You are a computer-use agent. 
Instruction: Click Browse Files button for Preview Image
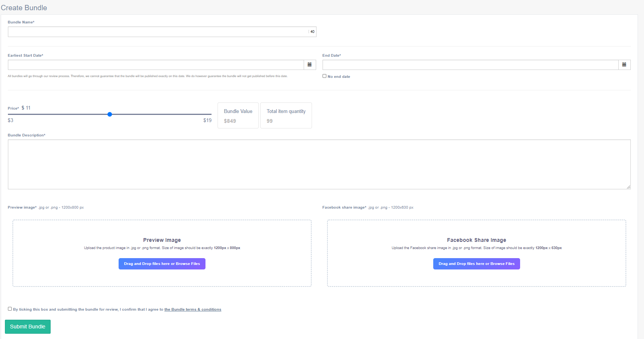[162, 264]
